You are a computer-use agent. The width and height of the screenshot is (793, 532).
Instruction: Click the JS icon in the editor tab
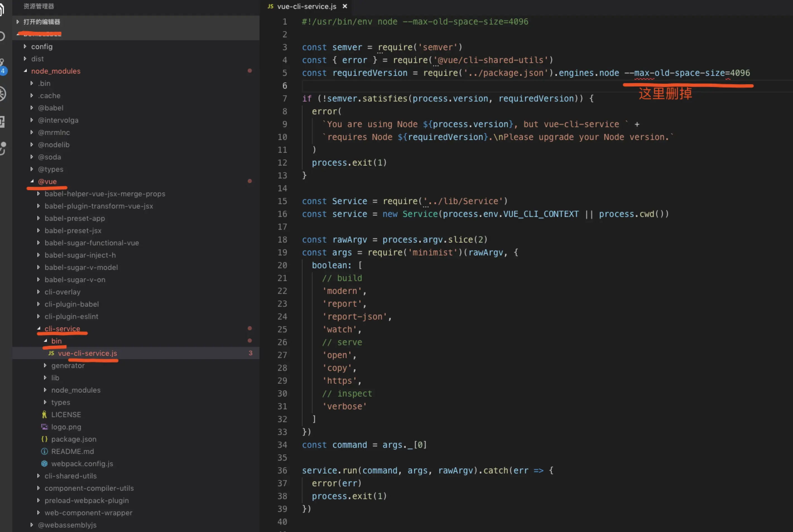[x=271, y=6]
